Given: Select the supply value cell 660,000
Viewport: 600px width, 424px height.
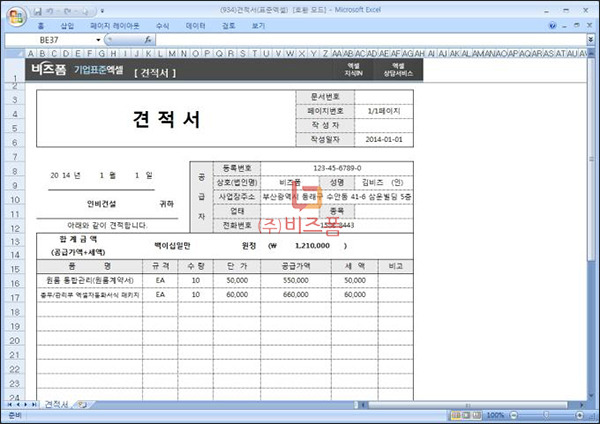Looking at the screenshot, I should click(296, 295).
